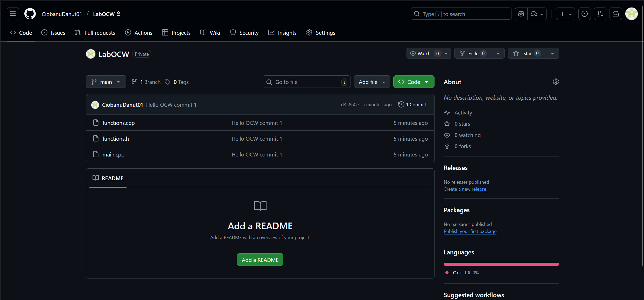The image size is (644, 300).
Task: Toggle Watch for this repository
Action: tap(424, 53)
